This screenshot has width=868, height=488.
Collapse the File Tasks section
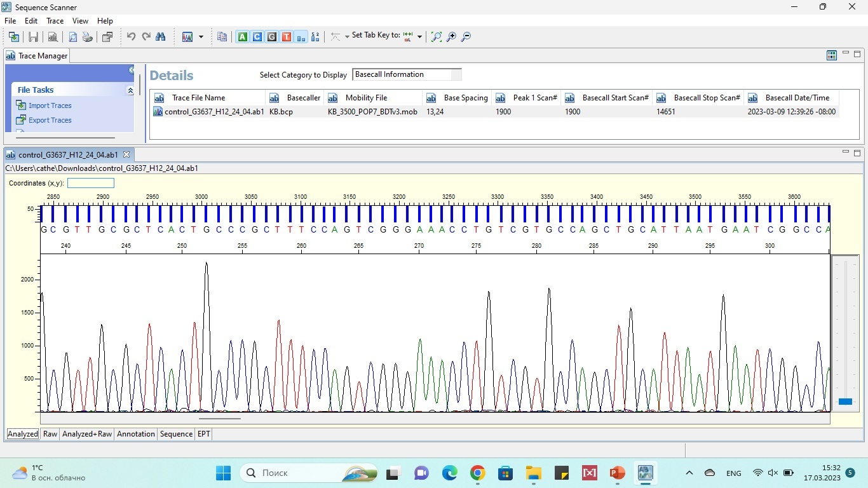pyautogui.click(x=130, y=91)
